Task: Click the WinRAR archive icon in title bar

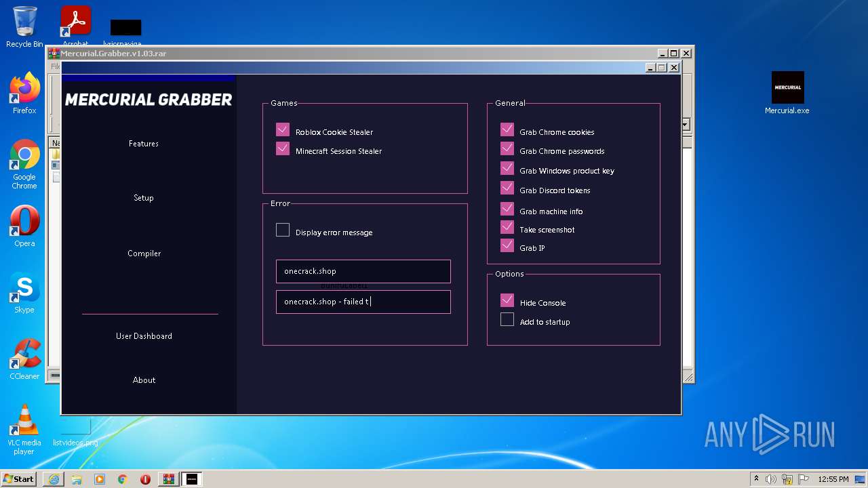Action: coord(54,54)
